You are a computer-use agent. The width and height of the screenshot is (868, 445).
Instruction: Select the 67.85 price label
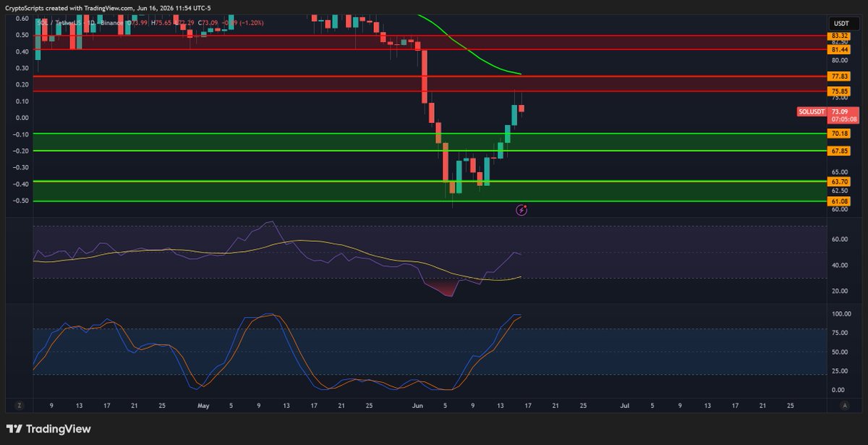840,151
